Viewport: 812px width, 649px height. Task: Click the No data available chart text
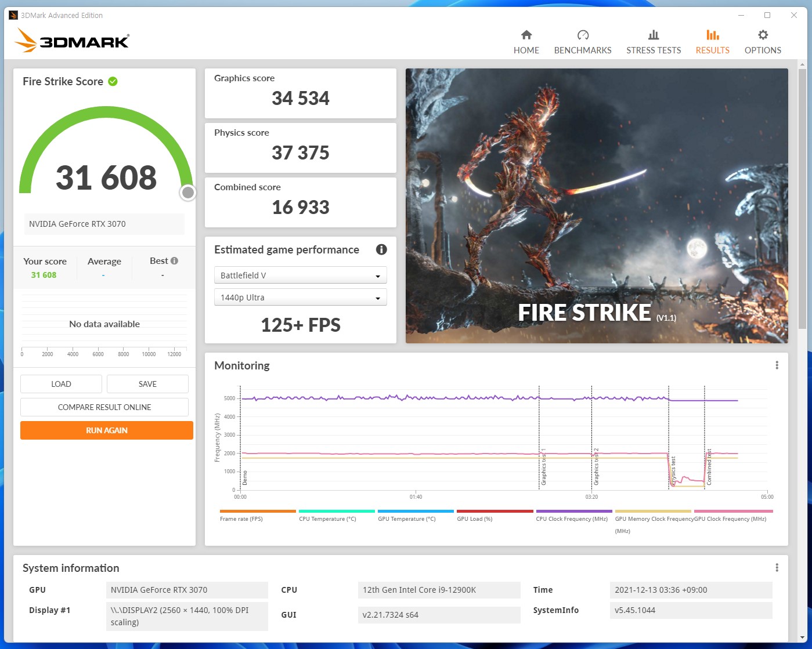(104, 324)
